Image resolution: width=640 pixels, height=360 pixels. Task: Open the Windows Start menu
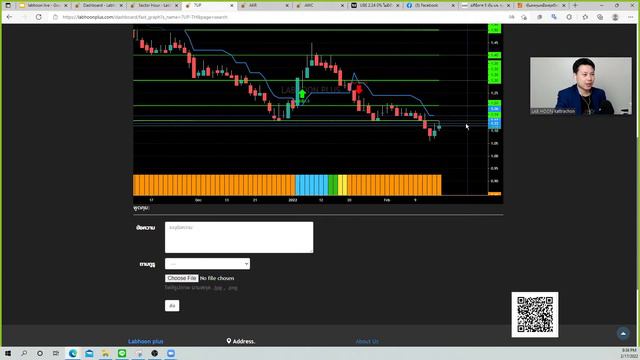pos(8,353)
